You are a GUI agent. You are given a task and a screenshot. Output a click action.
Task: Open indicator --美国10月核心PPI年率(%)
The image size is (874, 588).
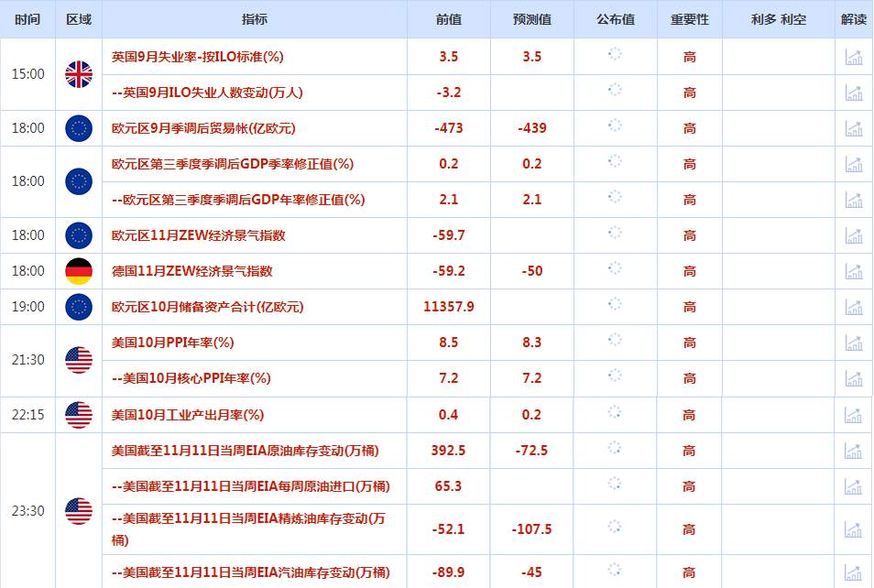point(191,378)
